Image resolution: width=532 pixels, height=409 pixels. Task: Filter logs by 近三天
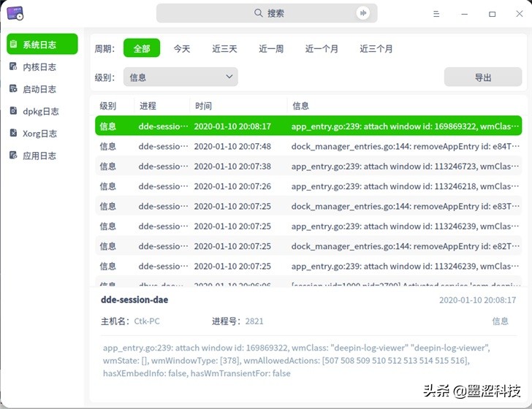(x=224, y=49)
